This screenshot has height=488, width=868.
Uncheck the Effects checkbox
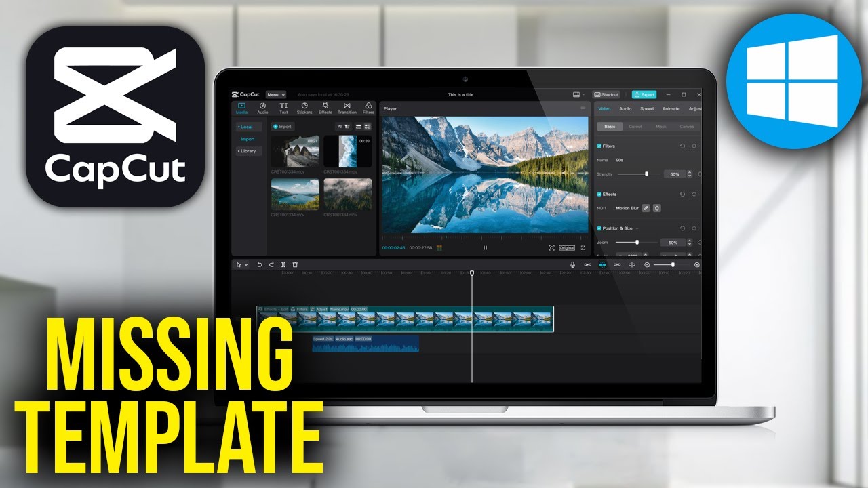[x=599, y=194]
